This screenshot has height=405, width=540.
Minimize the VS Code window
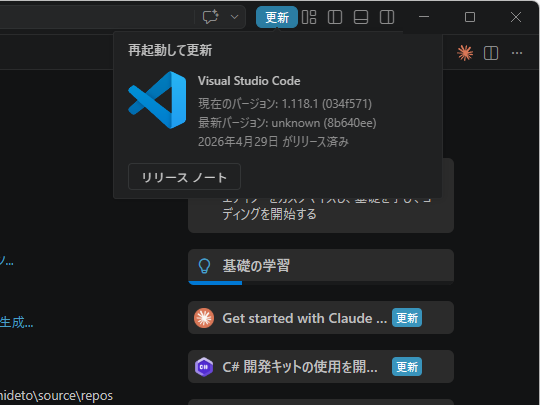click(x=424, y=17)
